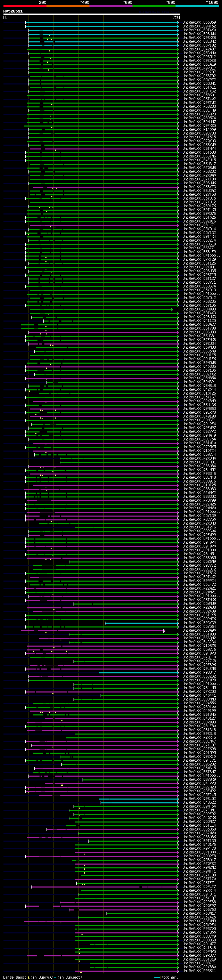Viewport: 222px width, 980px height.
Task: Select the UniRef100_A2XBH9 label
Action: (199, 401)
